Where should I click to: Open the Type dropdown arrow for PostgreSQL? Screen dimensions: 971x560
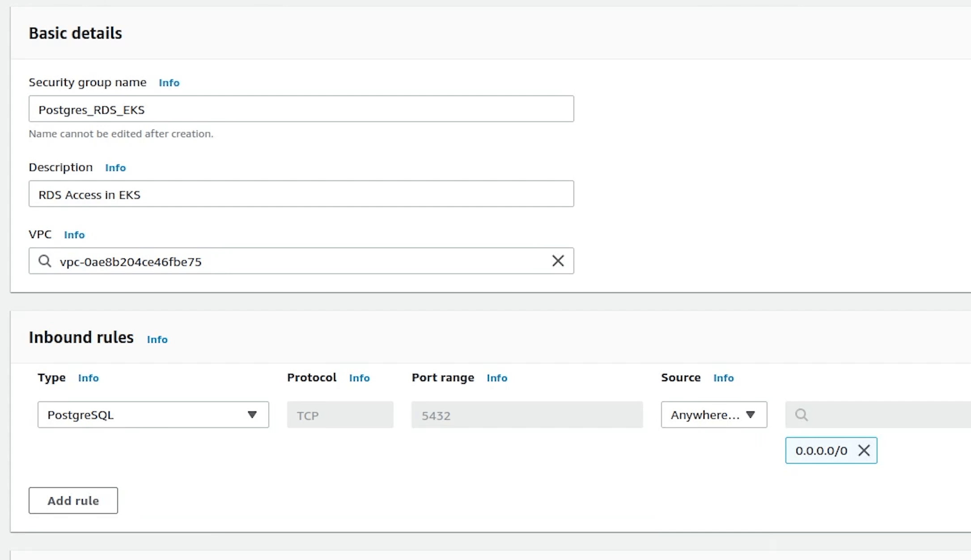(252, 415)
